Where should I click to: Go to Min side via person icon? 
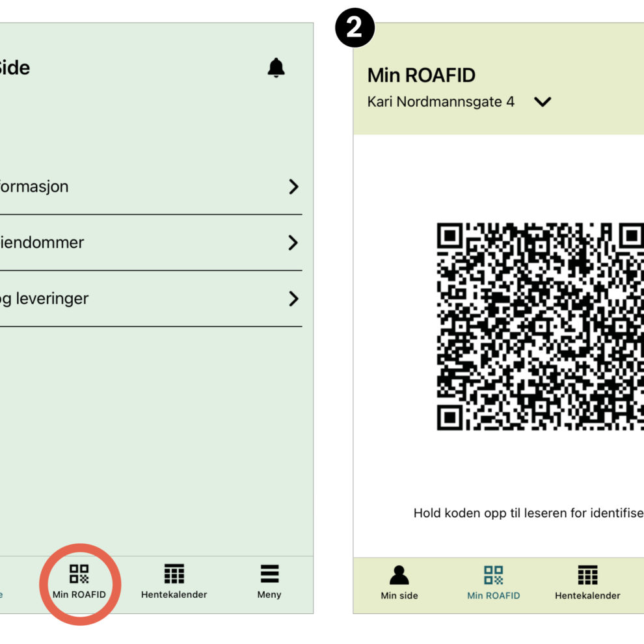(x=399, y=582)
